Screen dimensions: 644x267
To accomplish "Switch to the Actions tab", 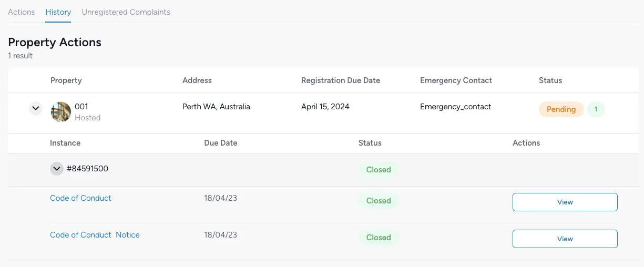I will (22, 12).
